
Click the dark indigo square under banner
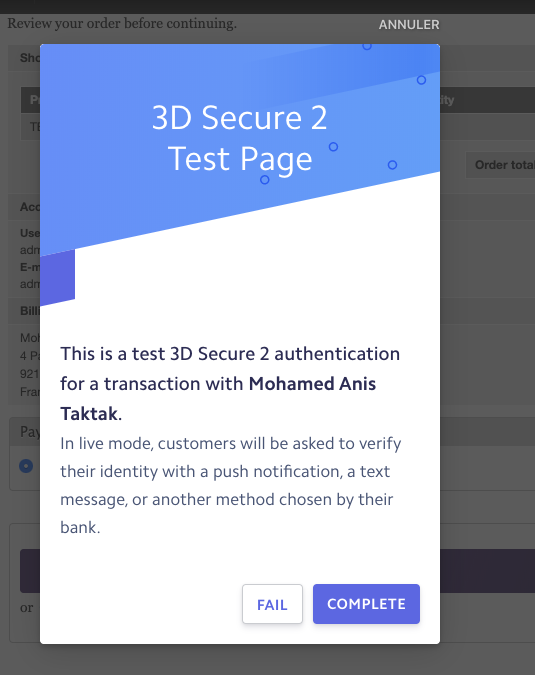point(57,278)
